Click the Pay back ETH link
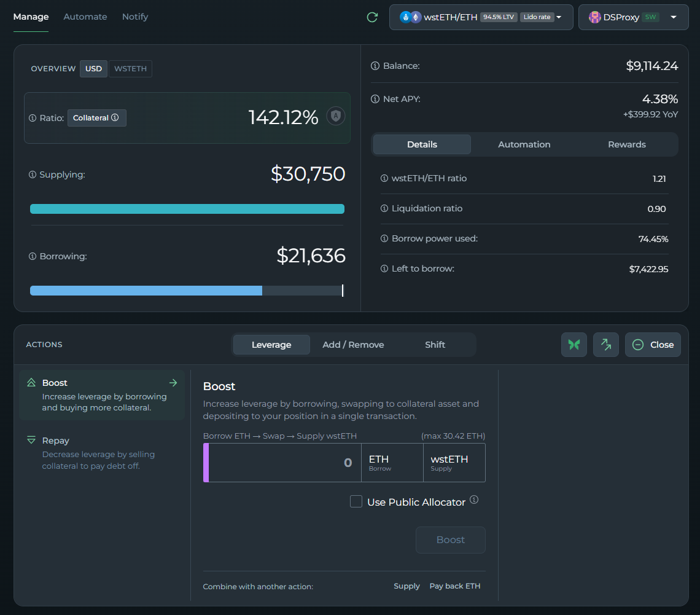700x615 pixels. (x=455, y=586)
